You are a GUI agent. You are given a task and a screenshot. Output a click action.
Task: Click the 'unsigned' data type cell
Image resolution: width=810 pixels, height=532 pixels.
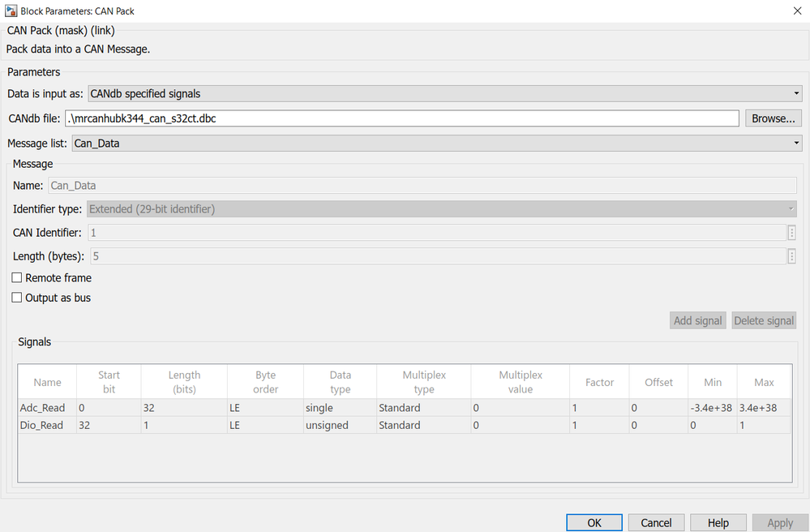pyautogui.click(x=341, y=425)
